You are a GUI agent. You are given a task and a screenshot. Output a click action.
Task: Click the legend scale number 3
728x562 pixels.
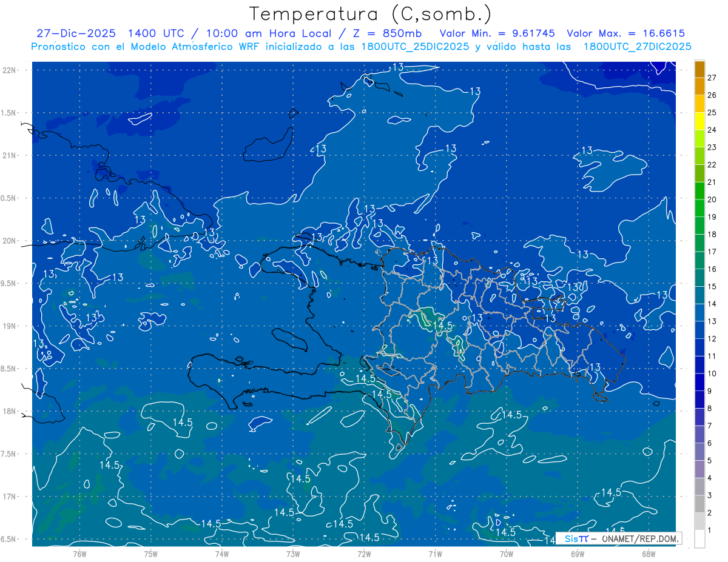click(710, 495)
